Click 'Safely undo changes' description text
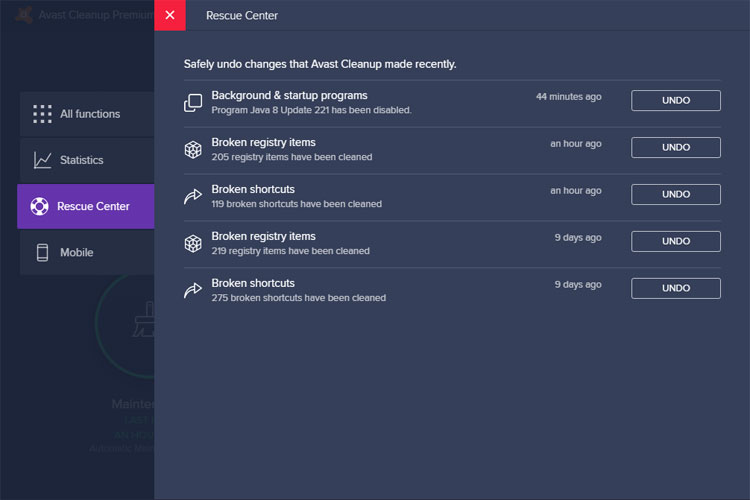 click(320, 64)
